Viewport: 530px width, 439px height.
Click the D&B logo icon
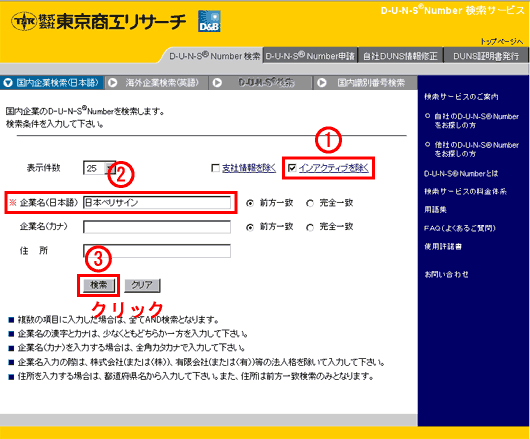209,21
